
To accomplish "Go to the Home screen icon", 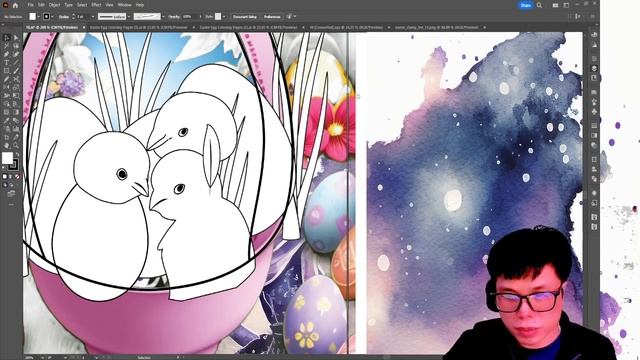I will pos(16,5).
